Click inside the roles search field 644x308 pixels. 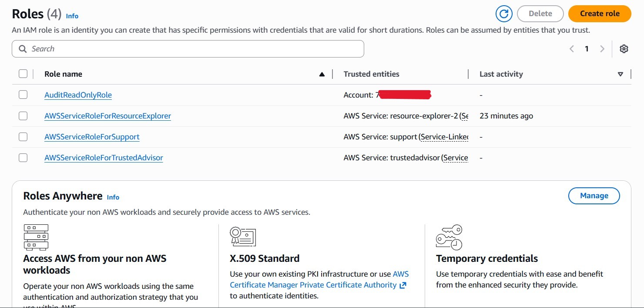pos(187,48)
